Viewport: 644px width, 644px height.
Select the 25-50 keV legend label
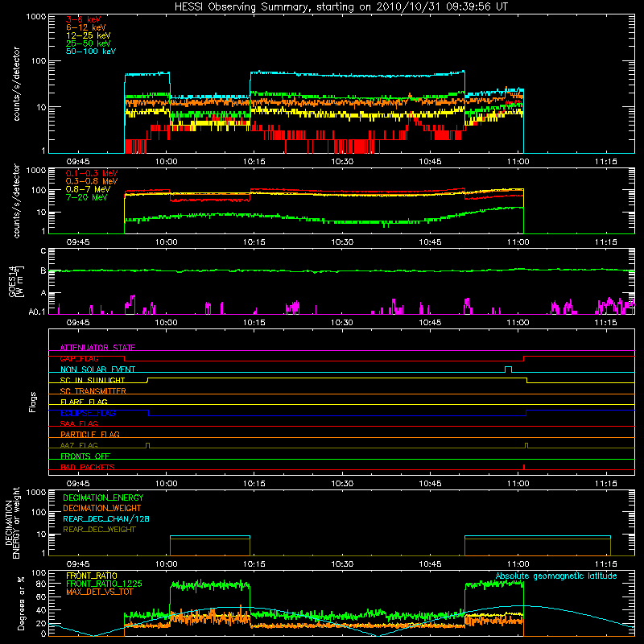(89, 43)
